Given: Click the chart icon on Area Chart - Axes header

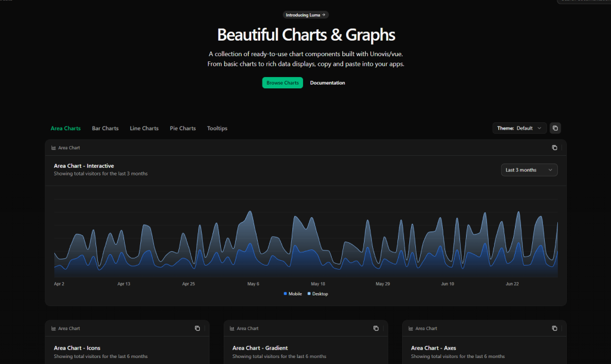Looking at the screenshot, I should click(410, 328).
